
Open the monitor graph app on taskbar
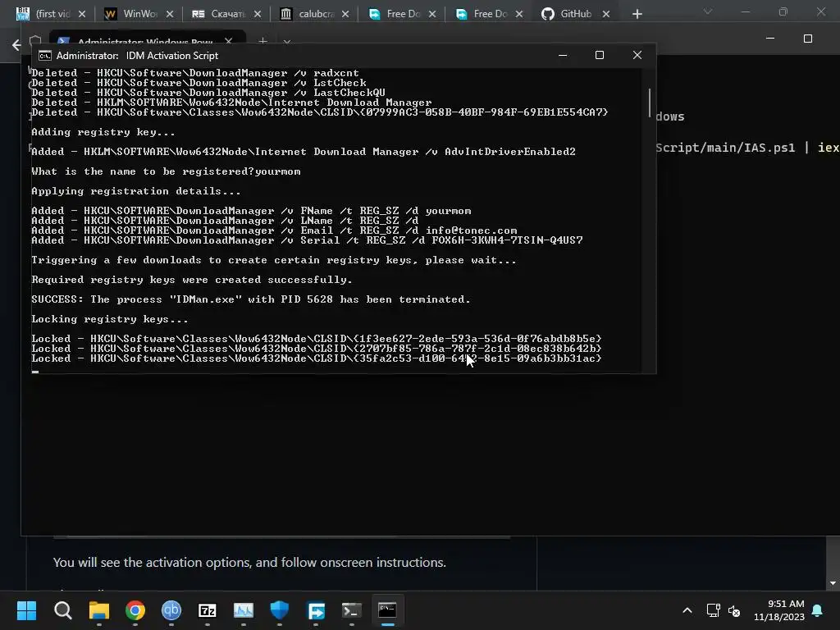point(243,610)
